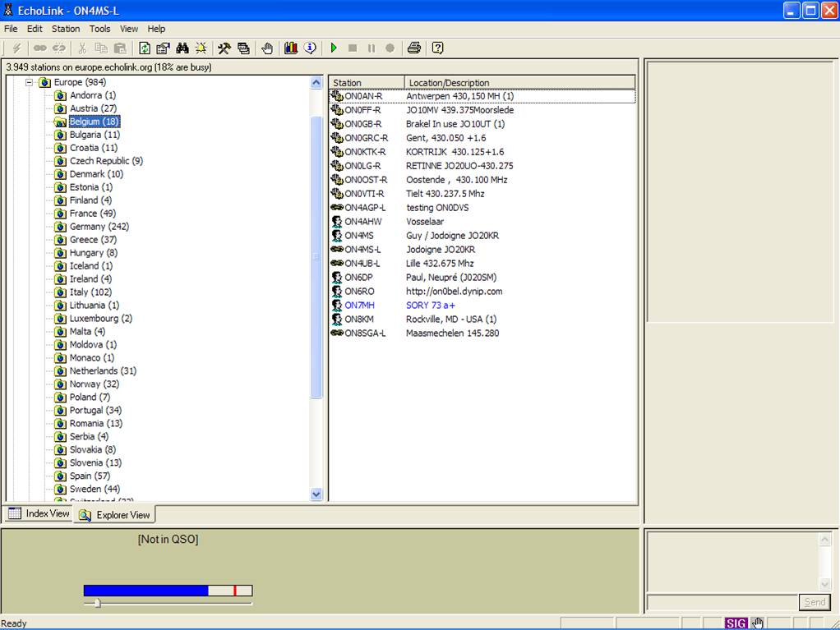
Task: Select Netherlands (31) in the tree
Action: pyautogui.click(x=103, y=371)
